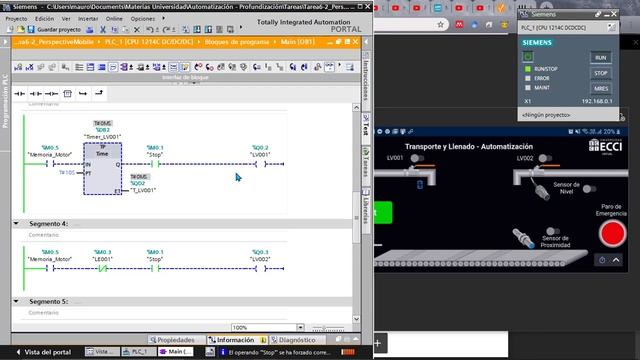
Task: Click the Redo arrow in TIA Portal toolbar
Action: [166, 29]
